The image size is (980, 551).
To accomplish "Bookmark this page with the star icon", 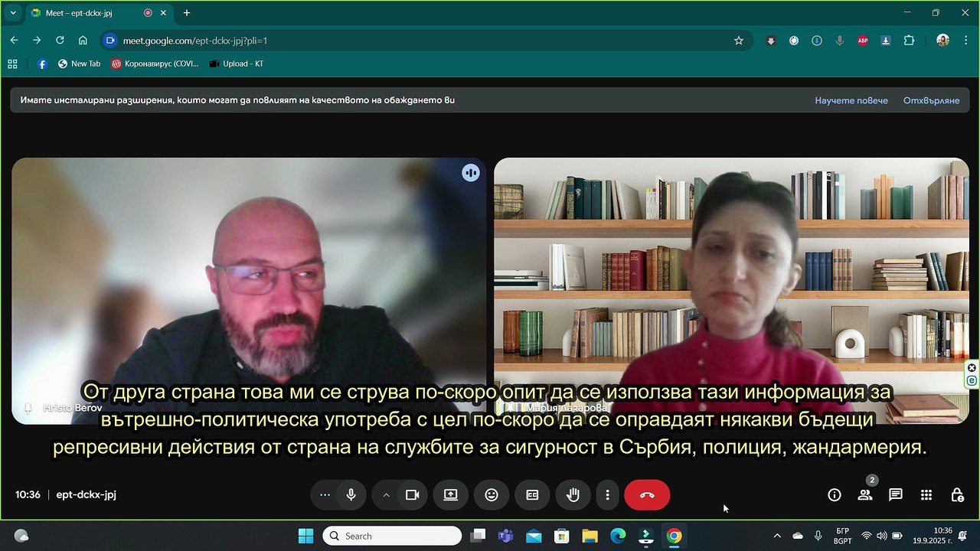I will tap(739, 41).
